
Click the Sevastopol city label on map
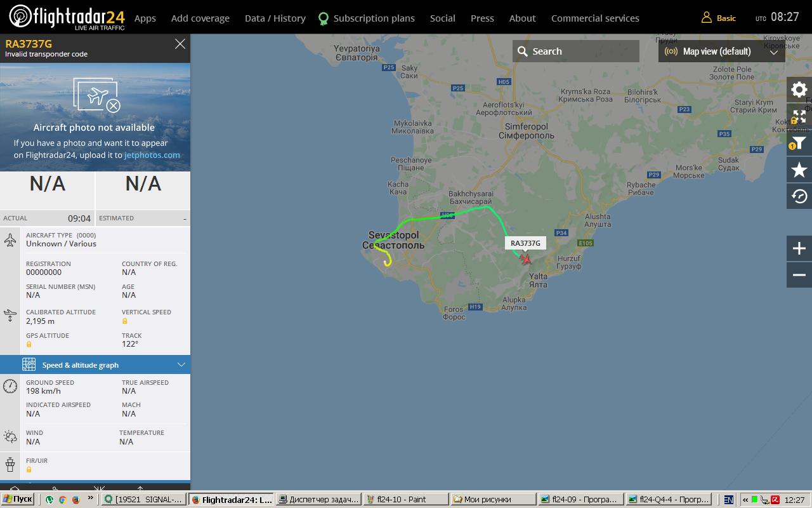click(x=393, y=240)
